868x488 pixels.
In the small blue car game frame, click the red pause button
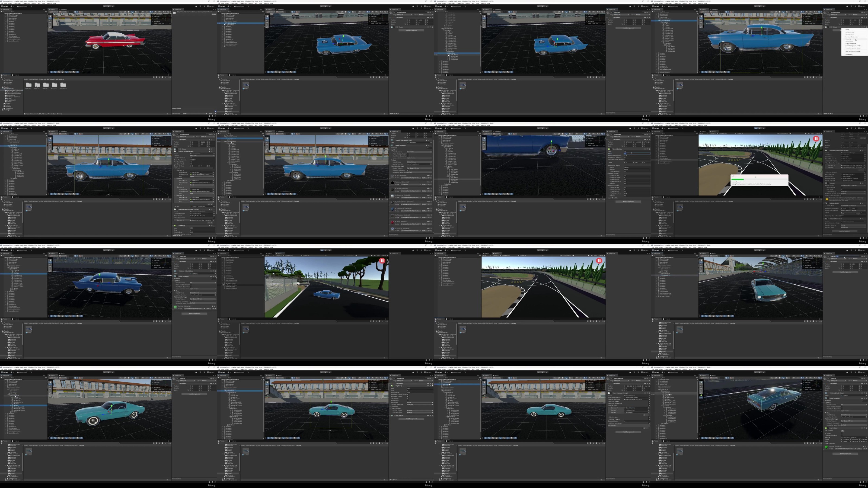(x=382, y=261)
